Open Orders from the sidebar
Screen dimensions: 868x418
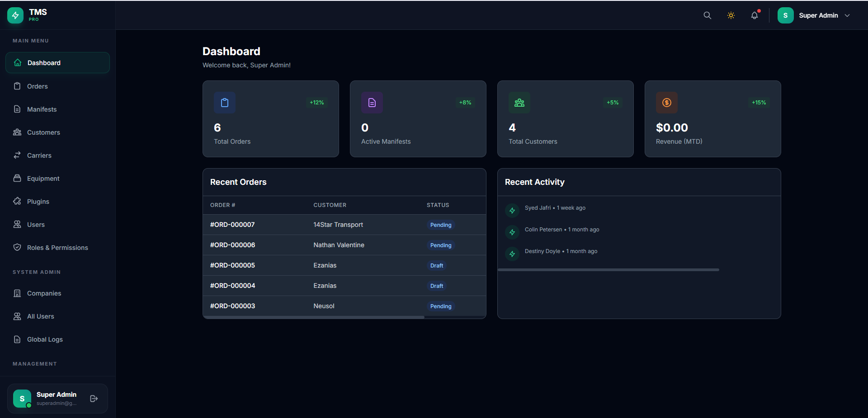(x=57, y=86)
